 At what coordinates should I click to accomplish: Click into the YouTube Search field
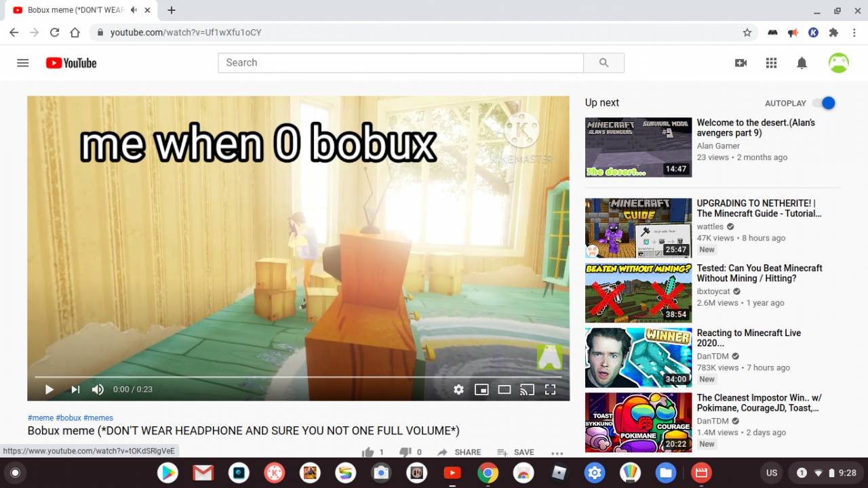(401, 63)
